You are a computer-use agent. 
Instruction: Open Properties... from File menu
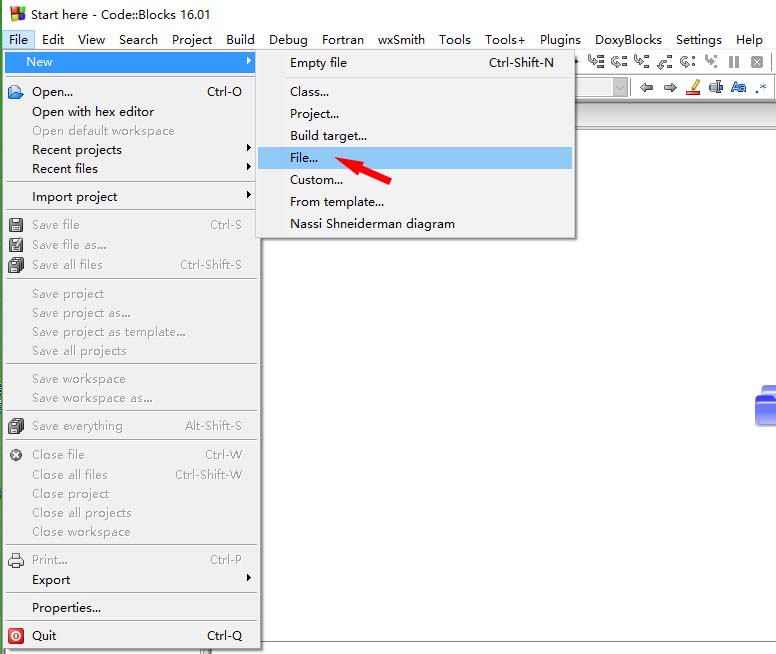131,607
